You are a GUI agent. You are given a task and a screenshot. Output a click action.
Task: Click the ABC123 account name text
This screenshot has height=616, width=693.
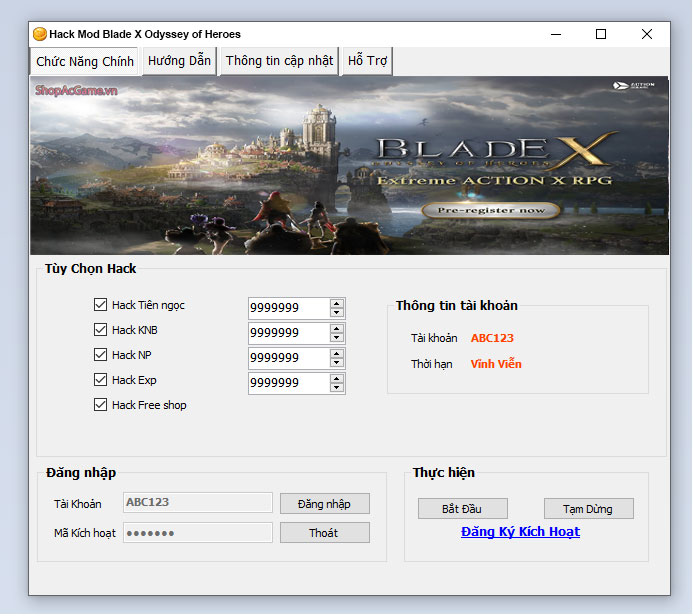click(x=492, y=338)
